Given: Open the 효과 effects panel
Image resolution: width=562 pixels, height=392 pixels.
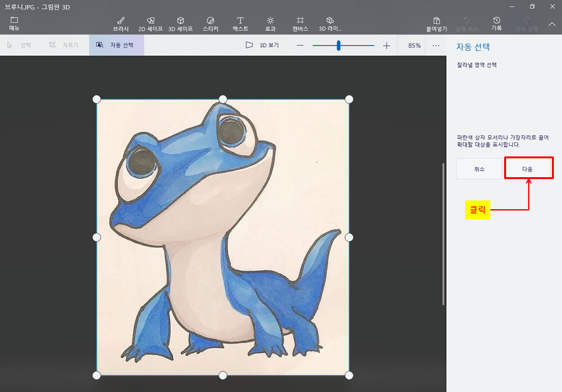Looking at the screenshot, I should pos(270,24).
